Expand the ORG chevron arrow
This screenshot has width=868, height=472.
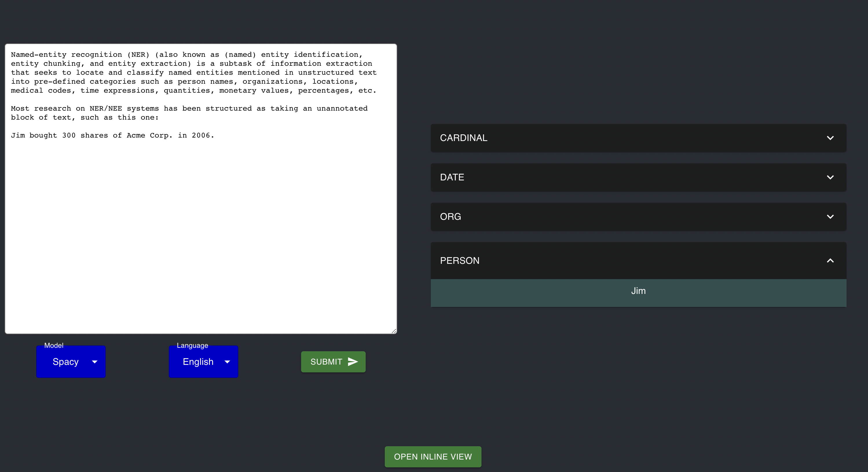tap(830, 217)
